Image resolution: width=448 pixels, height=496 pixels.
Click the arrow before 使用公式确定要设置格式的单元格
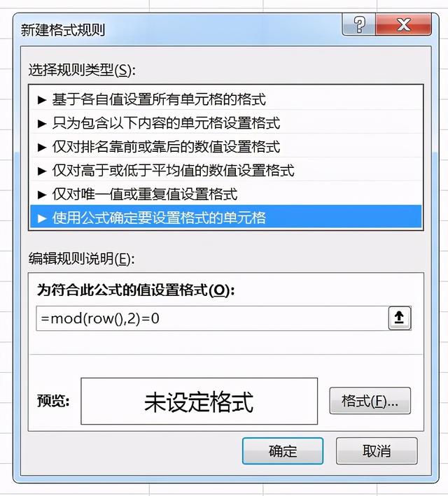pos(42,218)
